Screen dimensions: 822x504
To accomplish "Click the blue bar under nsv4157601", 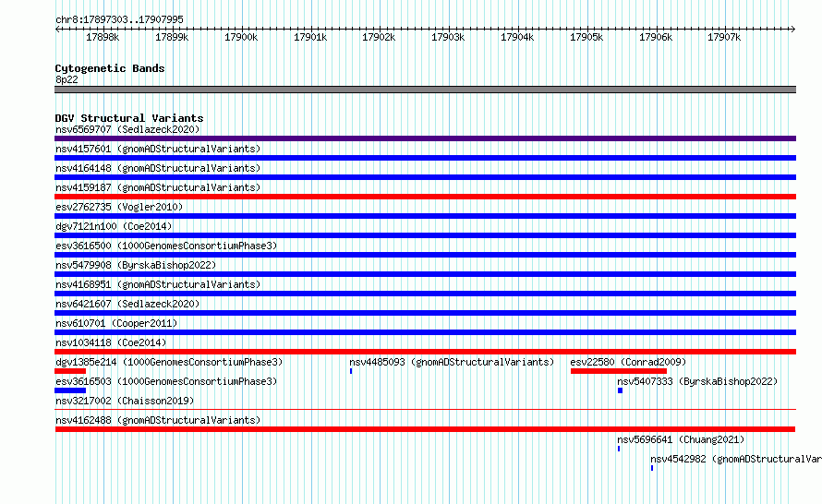I will point(425,158).
